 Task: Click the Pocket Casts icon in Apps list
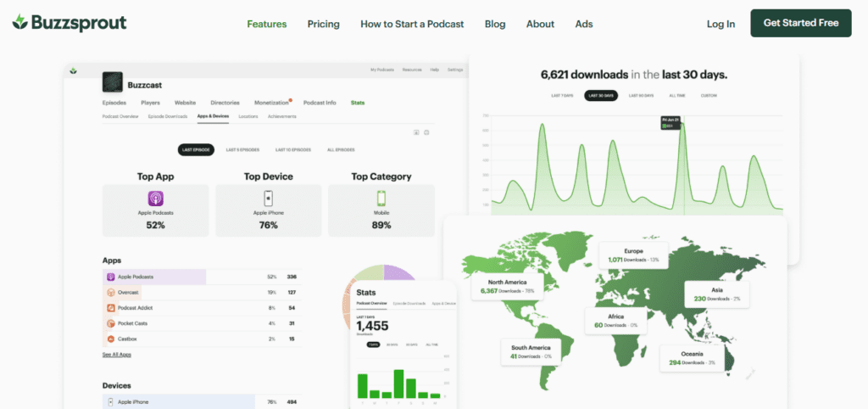coord(111,323)
